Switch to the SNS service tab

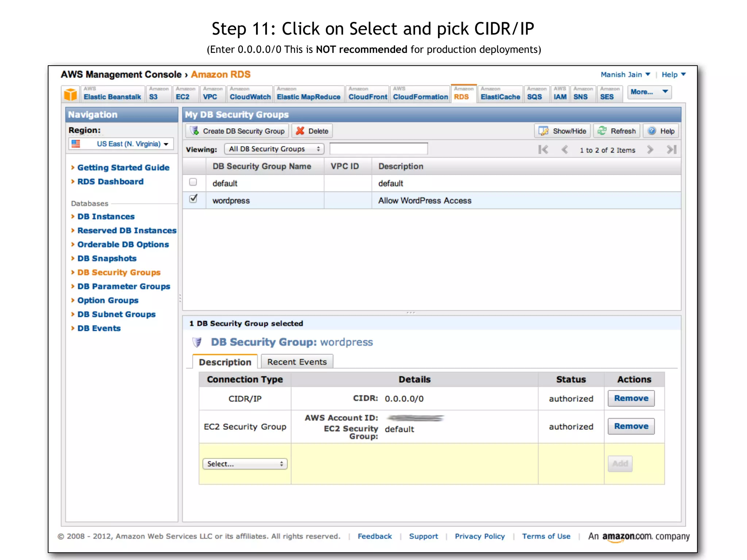click(x=583, y=94)
